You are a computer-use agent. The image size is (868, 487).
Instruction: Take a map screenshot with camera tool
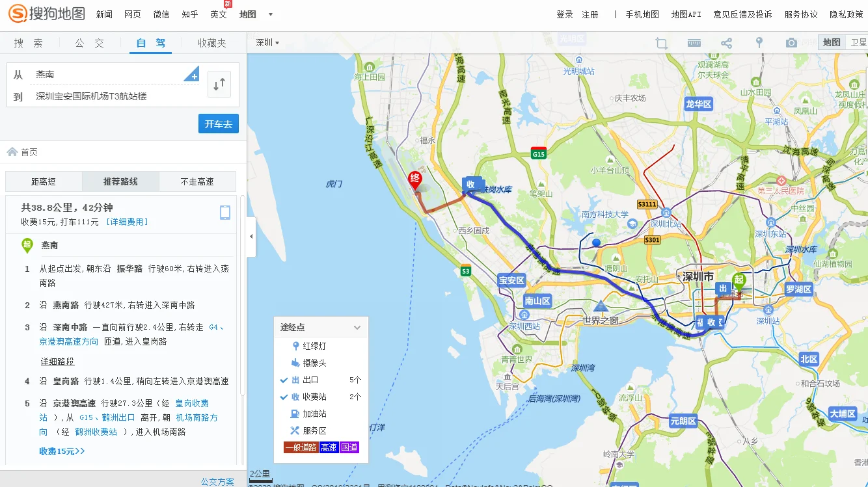coord(791,42)
